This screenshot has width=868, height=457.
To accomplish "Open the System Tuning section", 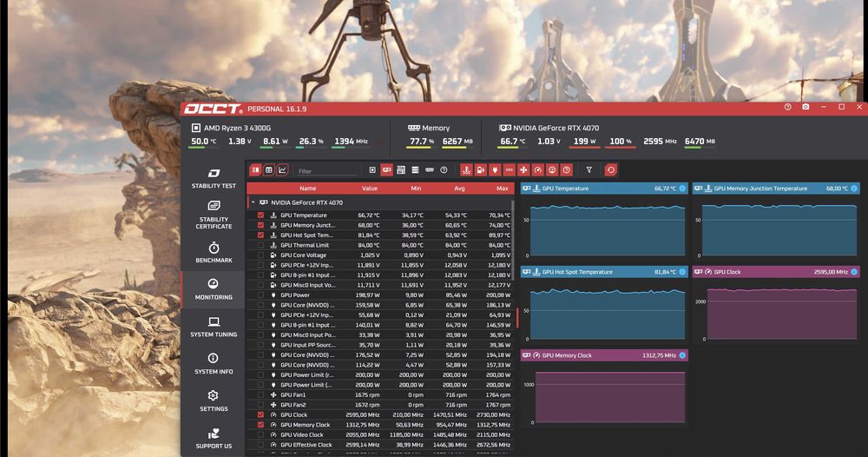I will [x=214, y=327].
